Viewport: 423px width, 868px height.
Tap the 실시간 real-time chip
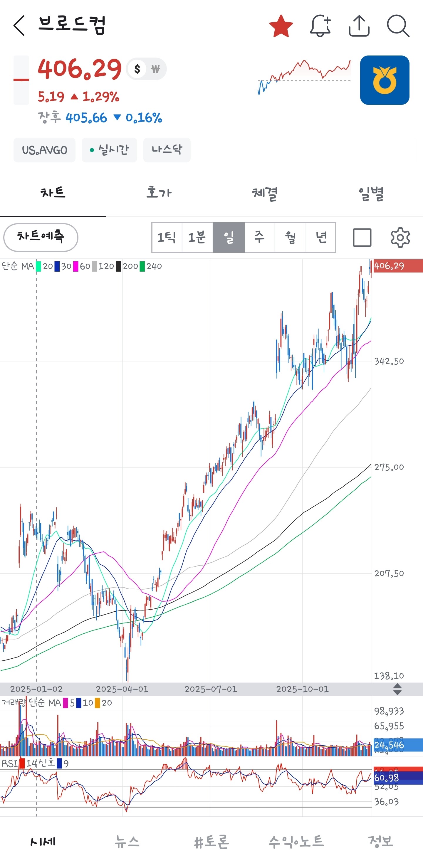click(109, 150)
